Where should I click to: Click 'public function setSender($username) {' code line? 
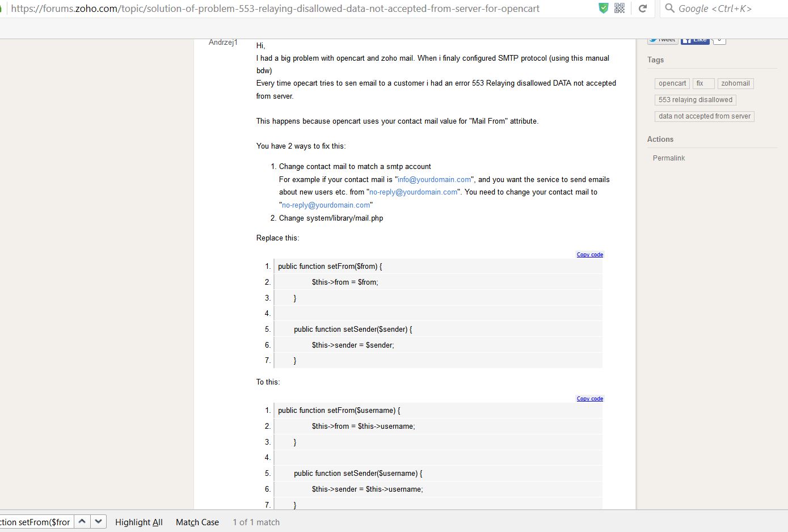358,474
